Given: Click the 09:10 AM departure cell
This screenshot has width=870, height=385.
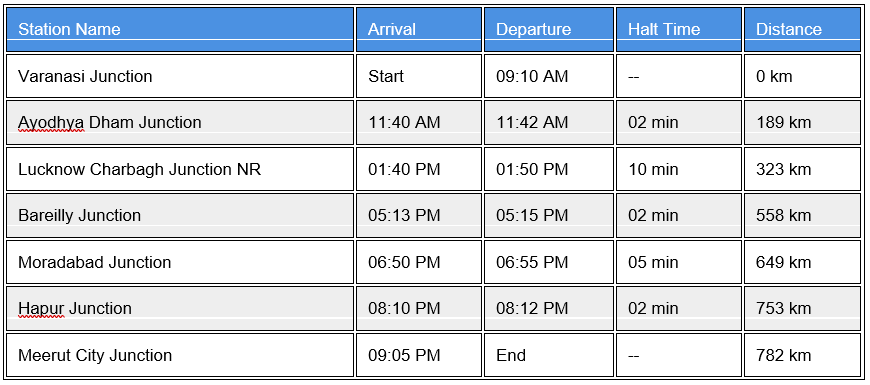Looking at the screenshot, I should pos(549,76).
